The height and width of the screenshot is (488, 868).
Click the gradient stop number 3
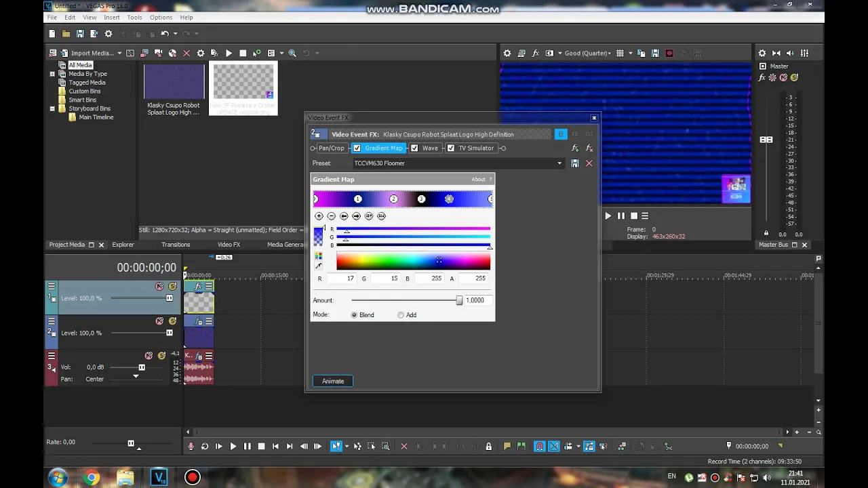(x=421, y=199)
